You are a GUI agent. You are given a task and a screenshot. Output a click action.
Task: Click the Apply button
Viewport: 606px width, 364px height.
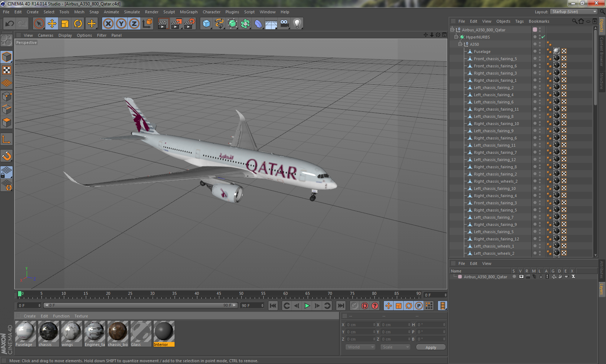coord(431,347)
